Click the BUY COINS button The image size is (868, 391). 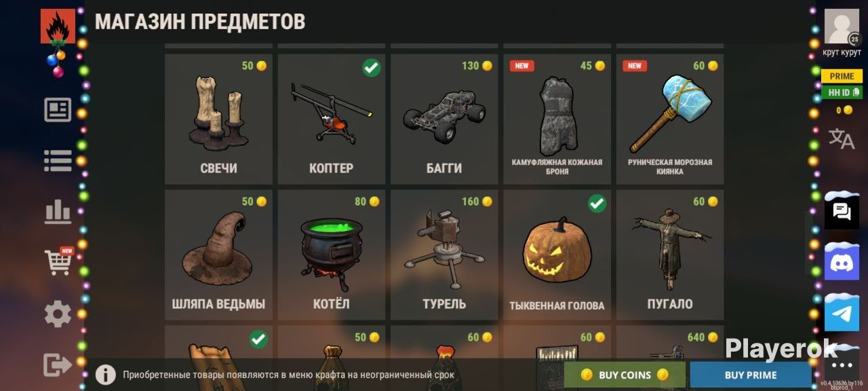point(625,375)
